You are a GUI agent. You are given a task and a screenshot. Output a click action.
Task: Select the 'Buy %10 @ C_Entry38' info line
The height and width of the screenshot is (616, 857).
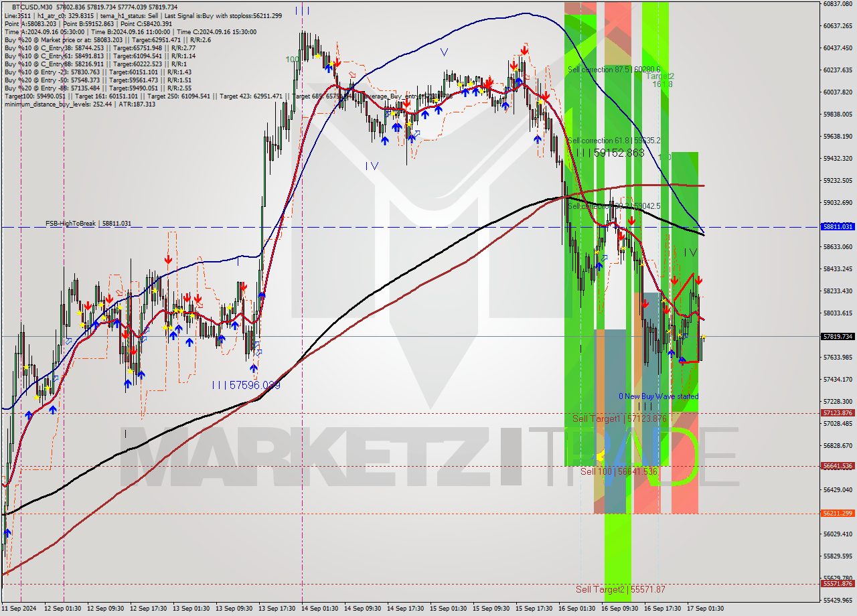99,48
